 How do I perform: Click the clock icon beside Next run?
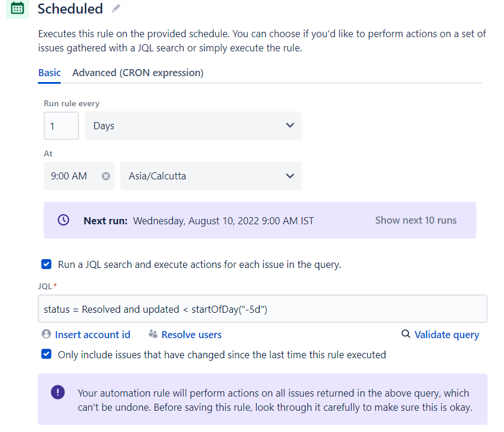point(63,220)
